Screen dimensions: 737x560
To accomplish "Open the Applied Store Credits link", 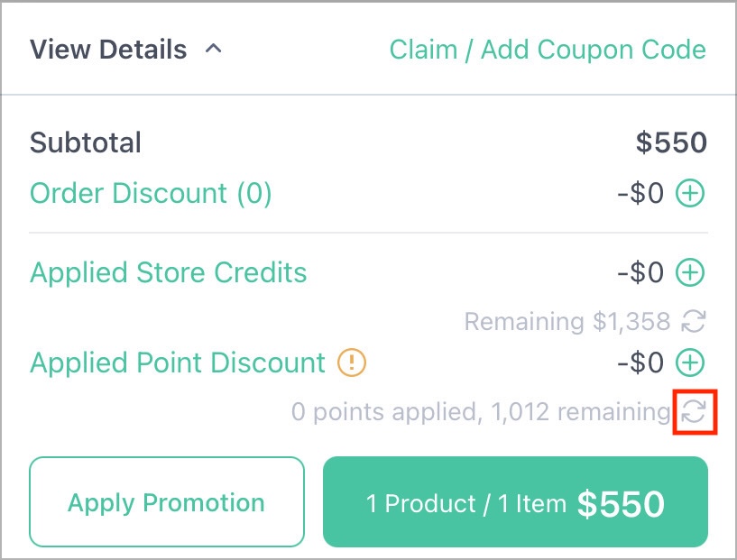I will coord(169,272).
